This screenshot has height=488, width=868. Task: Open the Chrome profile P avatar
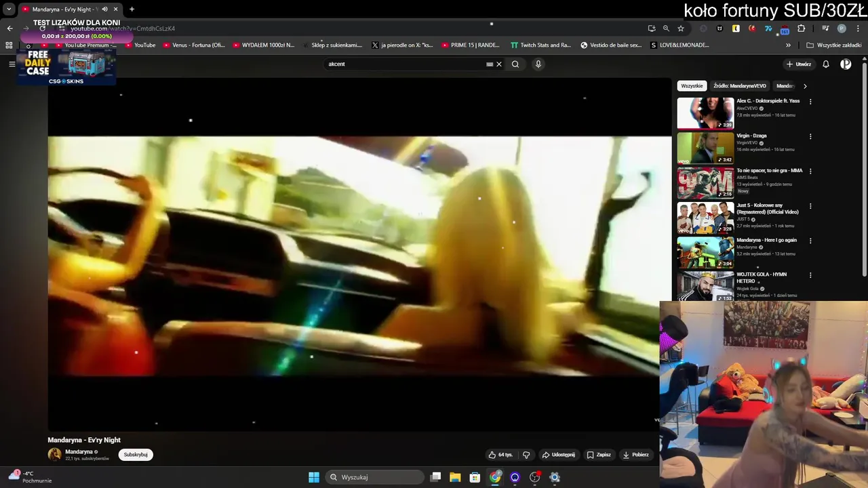842,28
